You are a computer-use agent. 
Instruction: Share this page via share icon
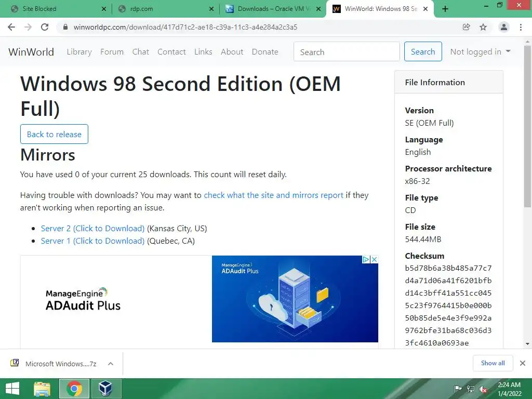coord(466,27)
